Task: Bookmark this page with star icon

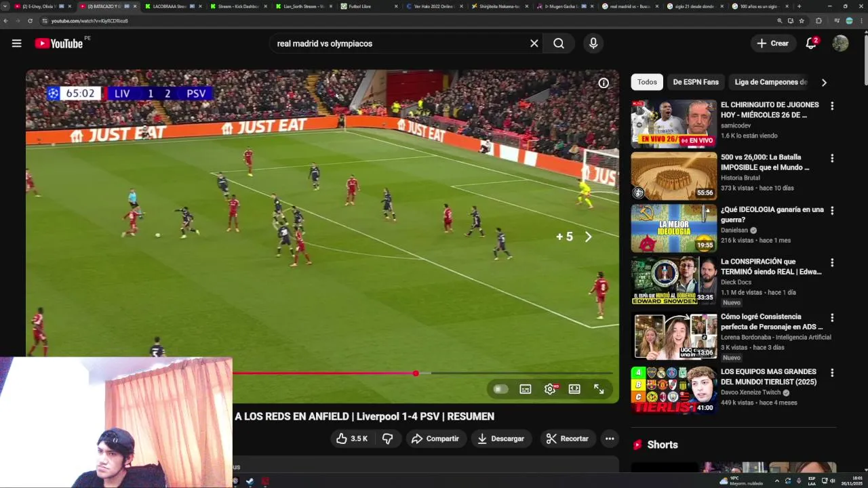Action: click(802, 21)
